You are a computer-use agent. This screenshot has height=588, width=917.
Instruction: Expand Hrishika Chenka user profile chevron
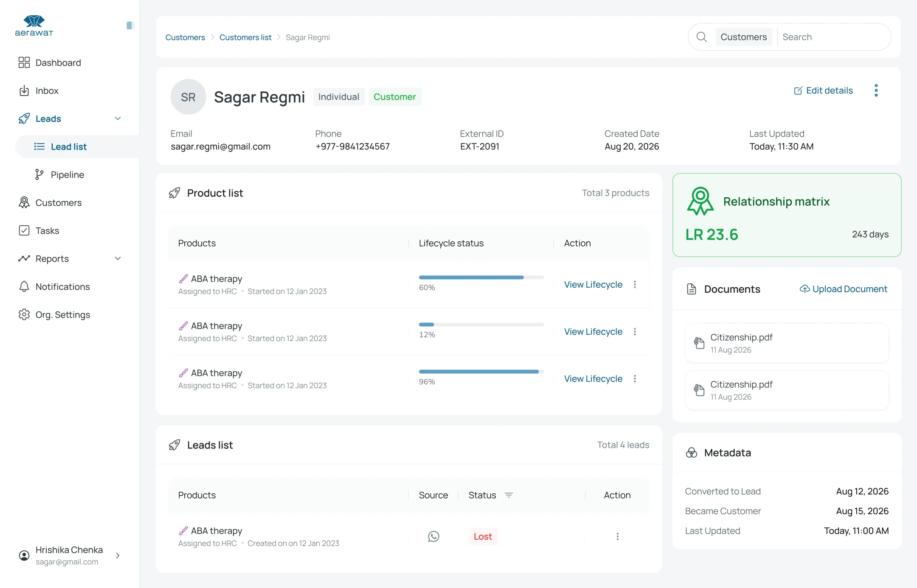118,556
